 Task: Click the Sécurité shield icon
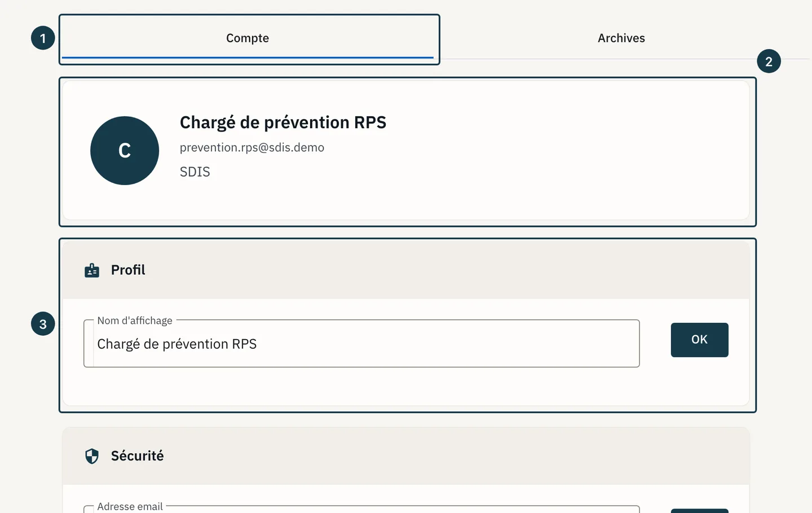92,456
